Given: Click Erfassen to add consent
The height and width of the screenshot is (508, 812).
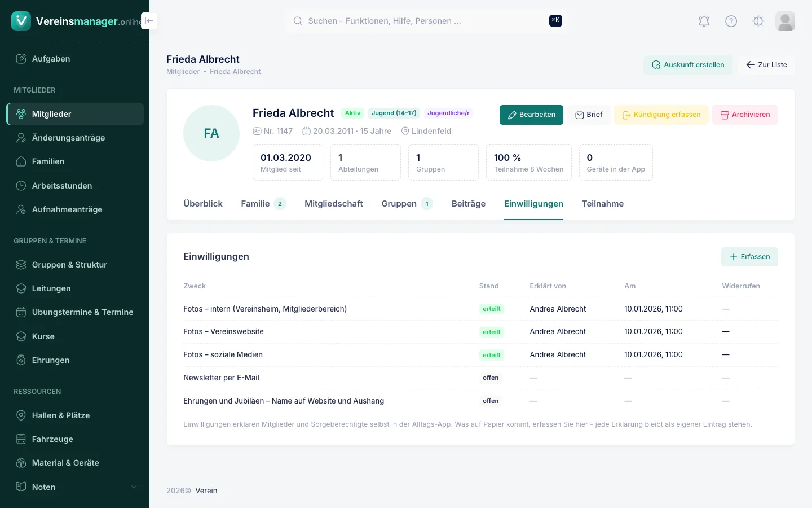Looking at the screenshot, I should tap(749, 257).
